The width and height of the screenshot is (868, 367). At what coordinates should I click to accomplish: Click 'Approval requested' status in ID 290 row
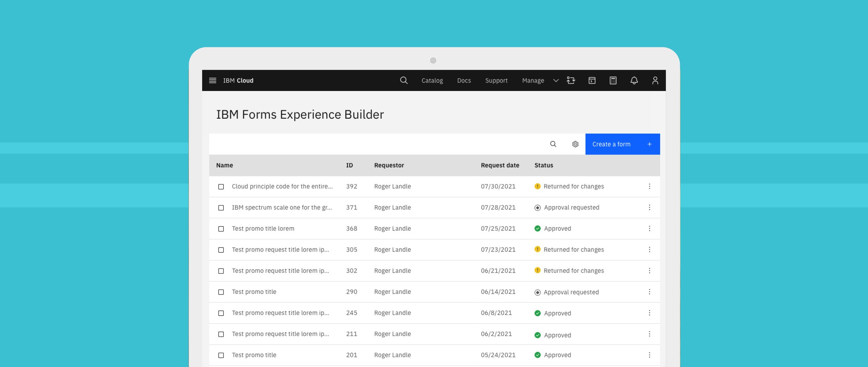[571, 292]
